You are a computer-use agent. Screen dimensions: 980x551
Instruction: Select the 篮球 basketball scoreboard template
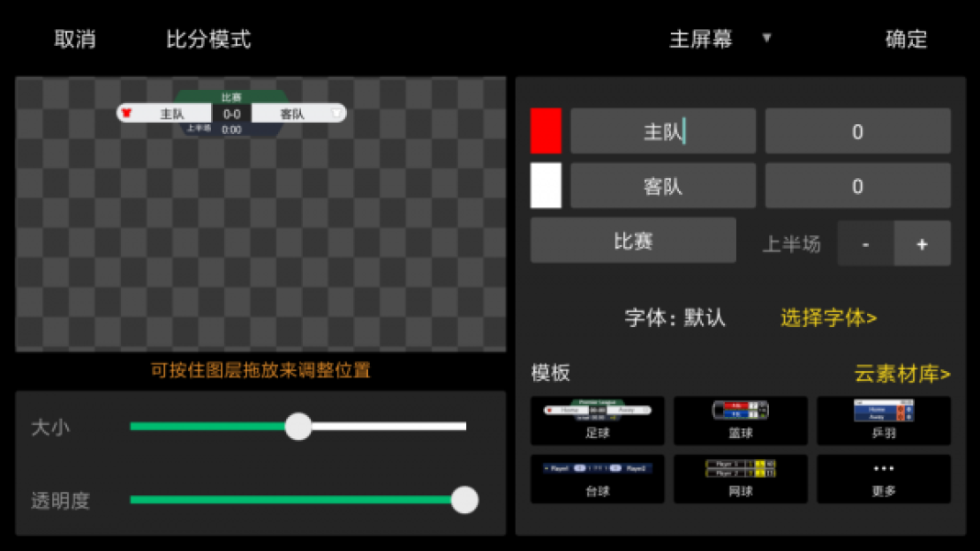point(740,421)
